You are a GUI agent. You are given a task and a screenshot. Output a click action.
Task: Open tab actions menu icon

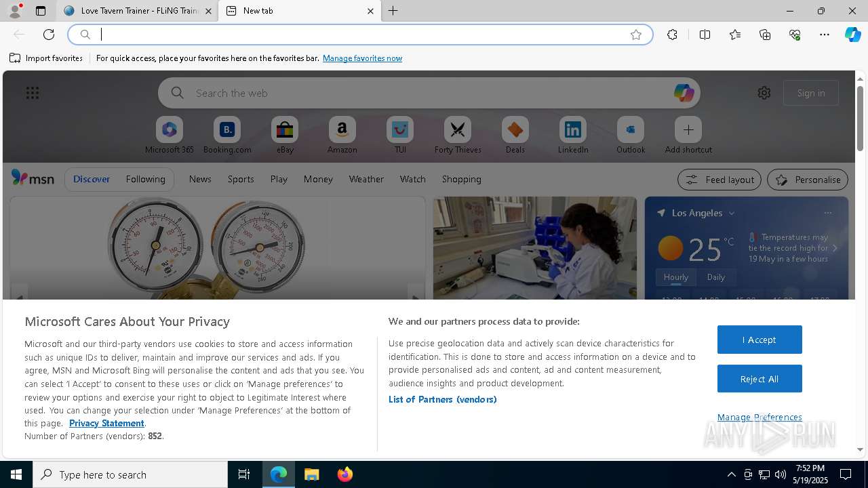click(41, 11)
